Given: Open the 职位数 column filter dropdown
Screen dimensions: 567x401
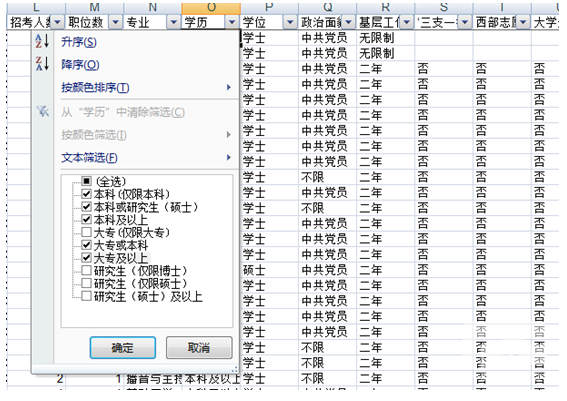Looking at the screenshot, I should [115, 22].
